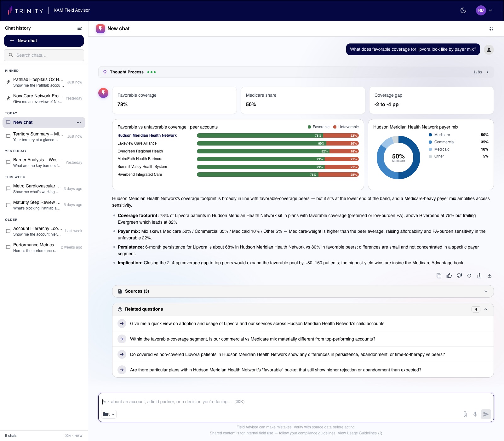Share the response

tap(479, 276)
